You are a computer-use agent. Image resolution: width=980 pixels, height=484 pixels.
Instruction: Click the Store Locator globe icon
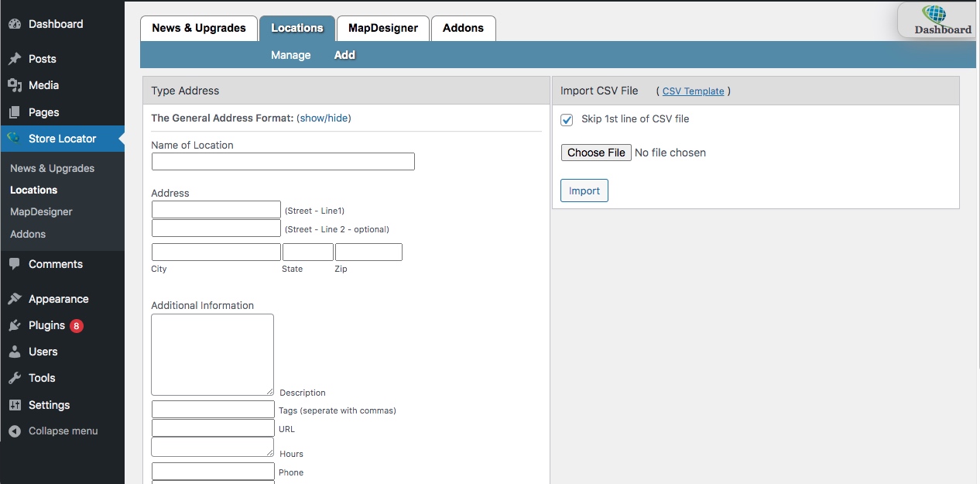click(x=15, y=139)
